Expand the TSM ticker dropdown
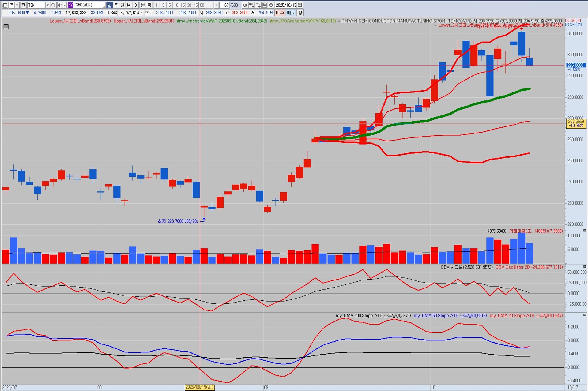Screen dimensions: 588x391 [x=47, y=5]
